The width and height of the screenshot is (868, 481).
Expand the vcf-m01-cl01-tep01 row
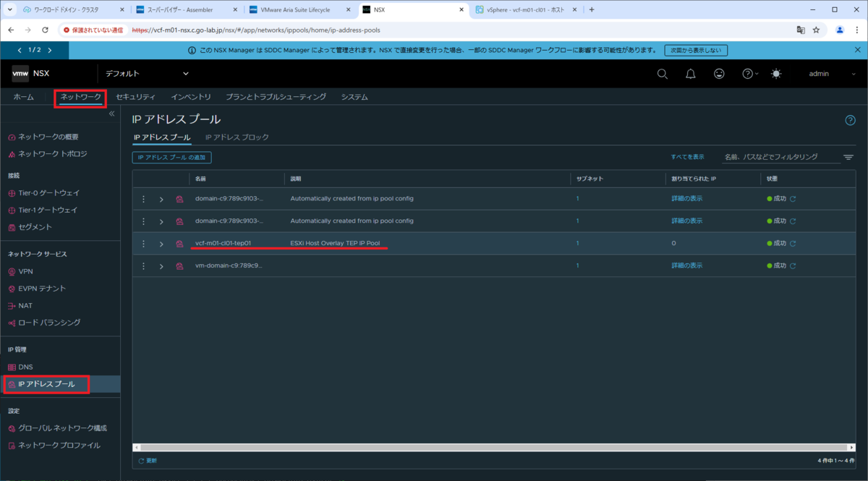[x=161, y=244]
